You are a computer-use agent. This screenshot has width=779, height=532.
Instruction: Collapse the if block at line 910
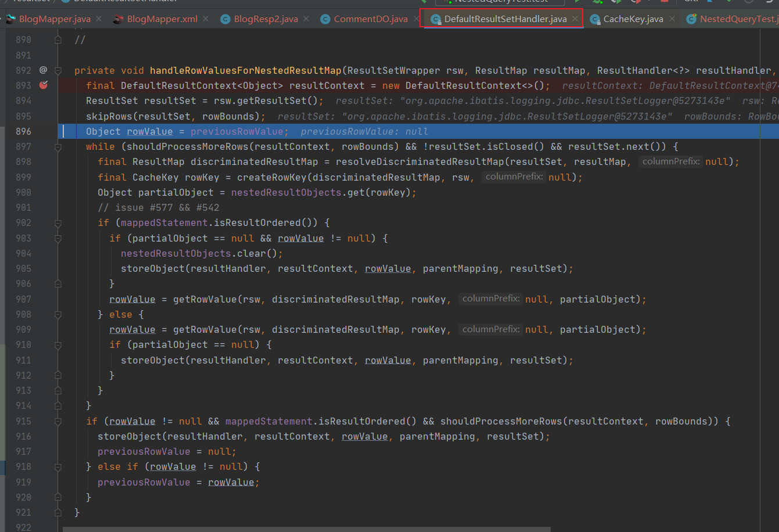click(58, 345)
